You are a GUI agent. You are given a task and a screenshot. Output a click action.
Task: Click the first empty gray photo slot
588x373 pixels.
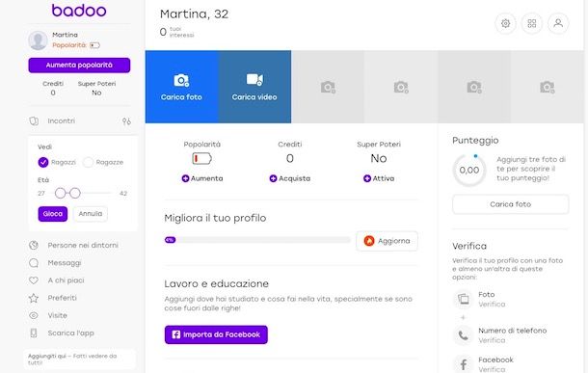click(328, 87)
